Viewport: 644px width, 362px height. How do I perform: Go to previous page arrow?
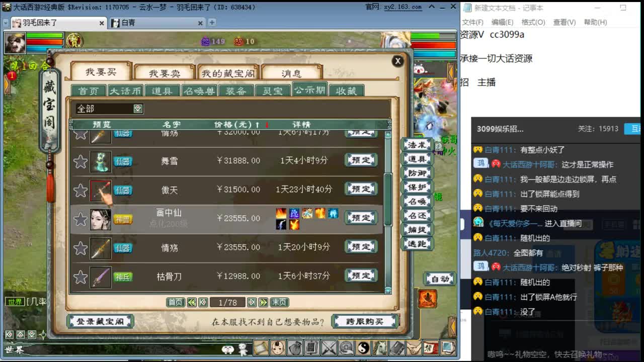coord(203,302)
